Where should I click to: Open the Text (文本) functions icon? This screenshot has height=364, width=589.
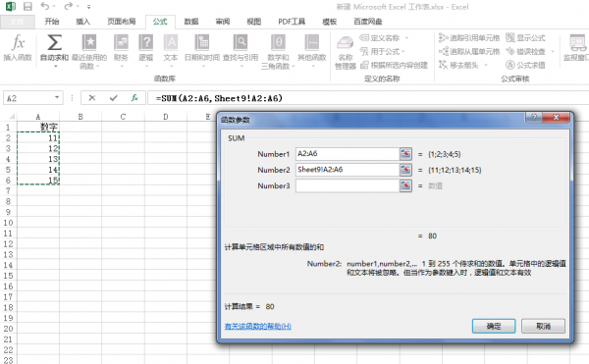[171, 42]
